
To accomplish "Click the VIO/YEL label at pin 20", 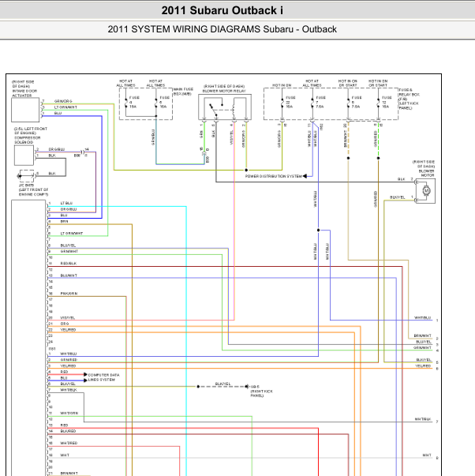I will click(67, 317).
